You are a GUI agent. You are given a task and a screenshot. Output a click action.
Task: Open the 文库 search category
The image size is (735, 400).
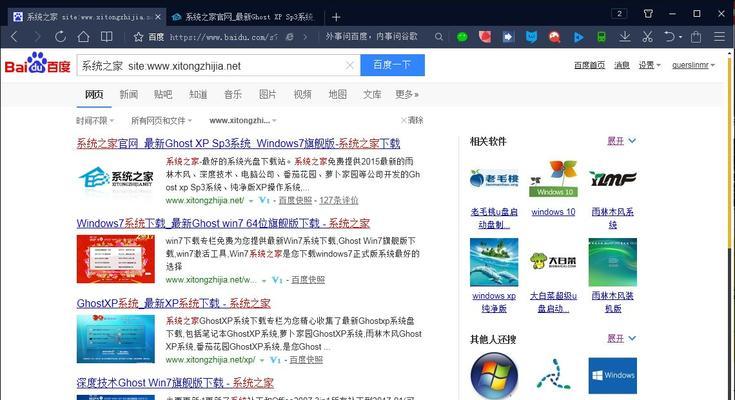pos(372,94)
